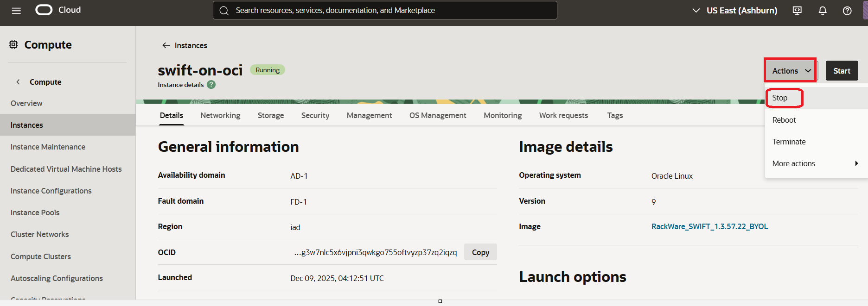Image resolution: width=868 pixels, height=306 pixels.
Task: Click the Oracle Linux operating system value
Action: [672, 176]
